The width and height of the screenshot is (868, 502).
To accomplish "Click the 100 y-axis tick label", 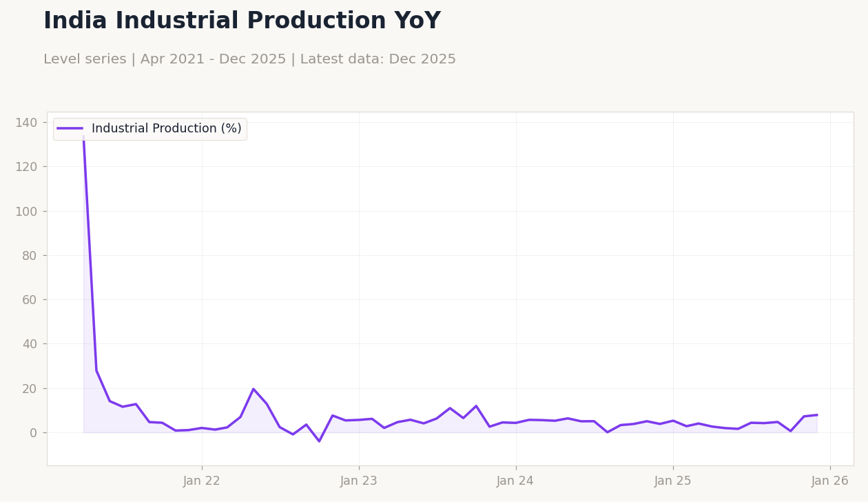I will 26,212.
